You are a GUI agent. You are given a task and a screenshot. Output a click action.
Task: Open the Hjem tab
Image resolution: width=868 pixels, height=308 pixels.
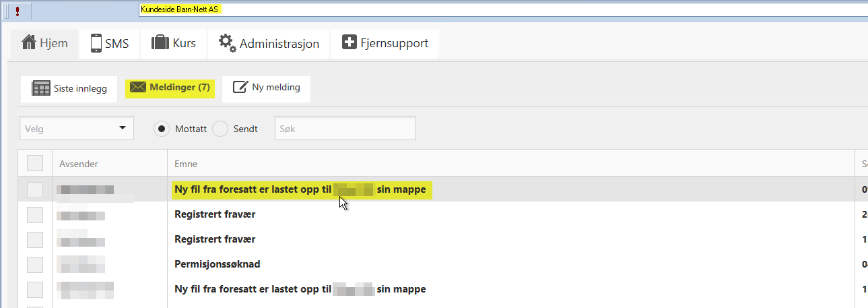[x=44, y=43]
